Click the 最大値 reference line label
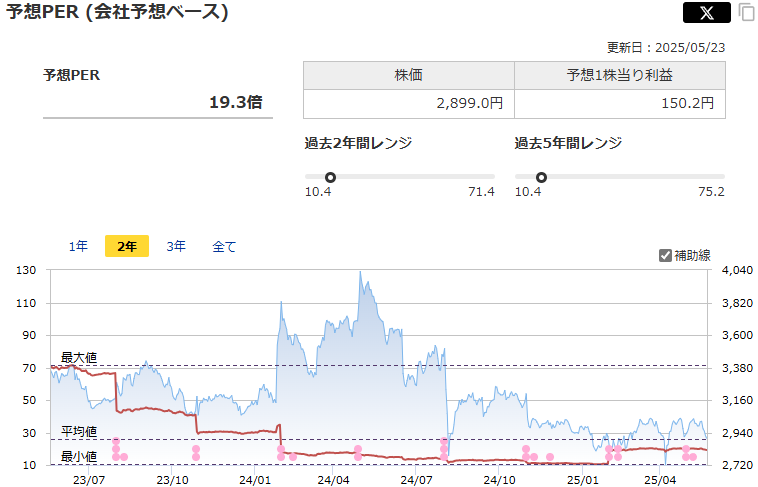 (78, 357)
